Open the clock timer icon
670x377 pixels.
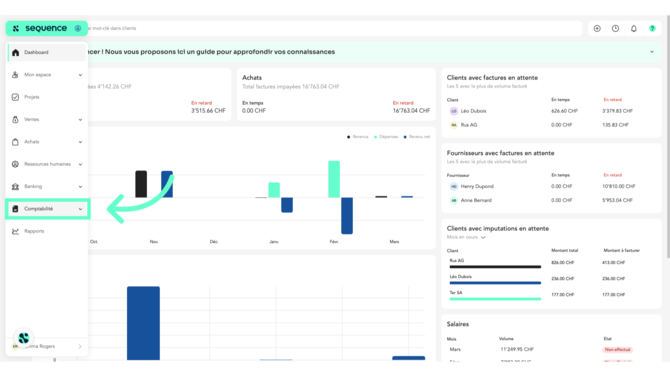(x=615, y=29)
